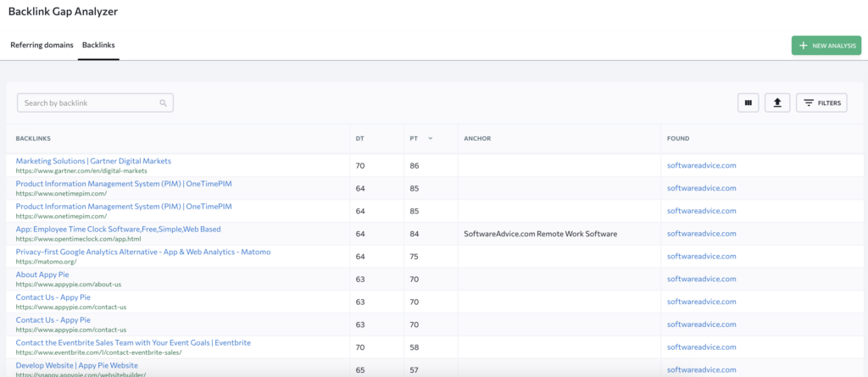The width and height of the screenshot is (868, 377).
Task: Click PT value 75 in Matomo row
Action: [414, 257]
